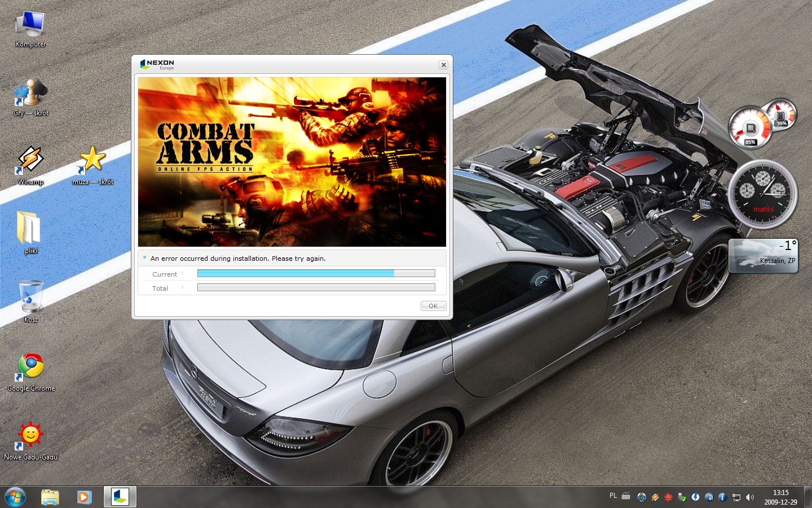
Task: Click the Combat Arms banner image
Action: 292,162
